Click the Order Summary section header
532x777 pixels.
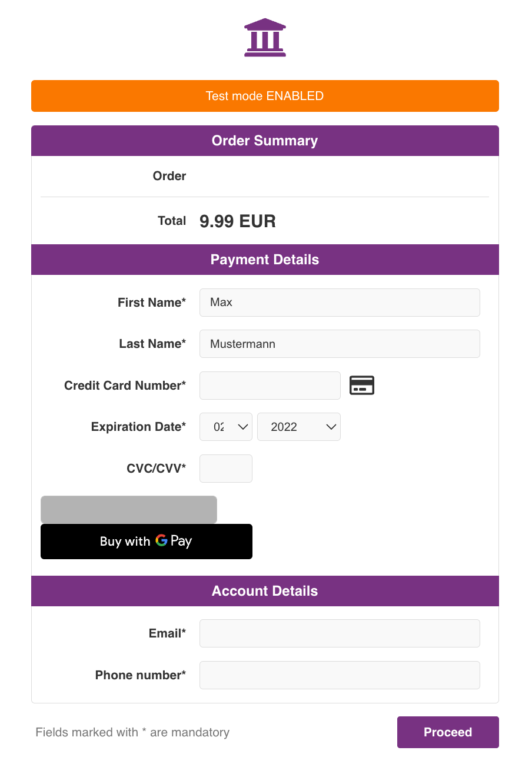click(x=265, y=141)
